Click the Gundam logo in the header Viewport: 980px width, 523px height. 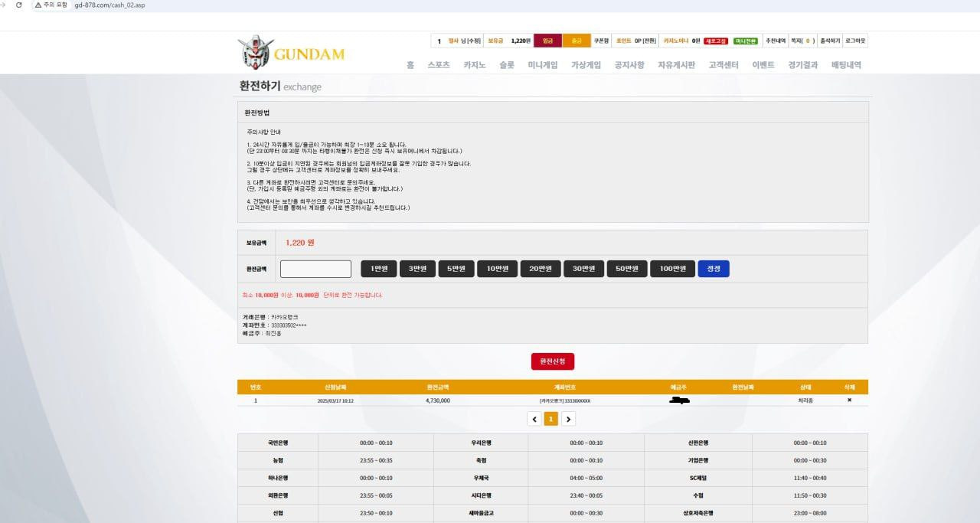291,54
